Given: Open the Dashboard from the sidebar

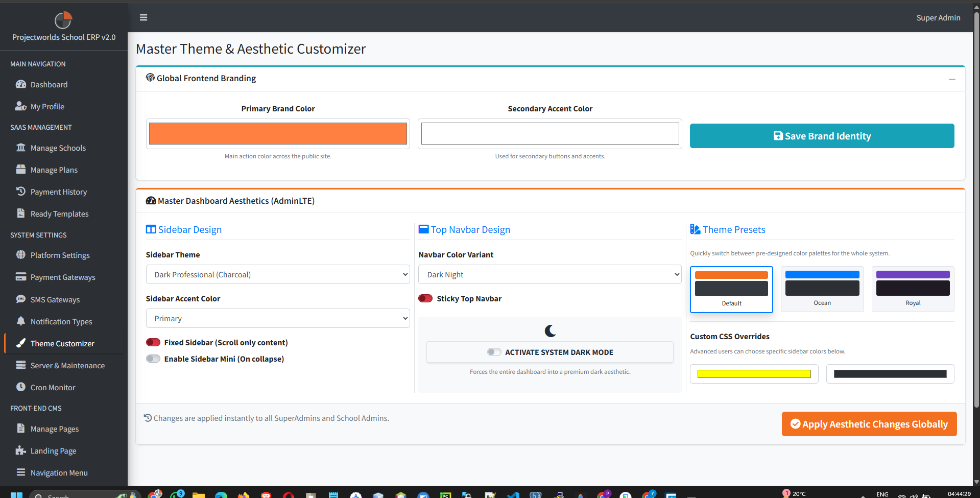Looking at the screenshot, I should pyautogui.click(x=49, y=84).
